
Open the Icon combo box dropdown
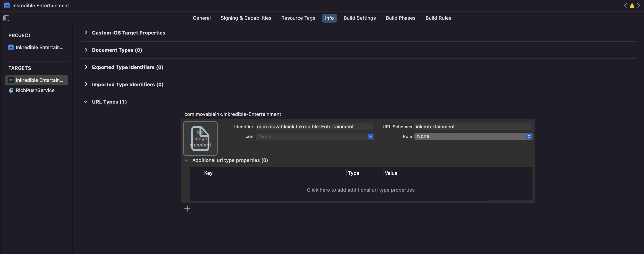coord(370,137)
